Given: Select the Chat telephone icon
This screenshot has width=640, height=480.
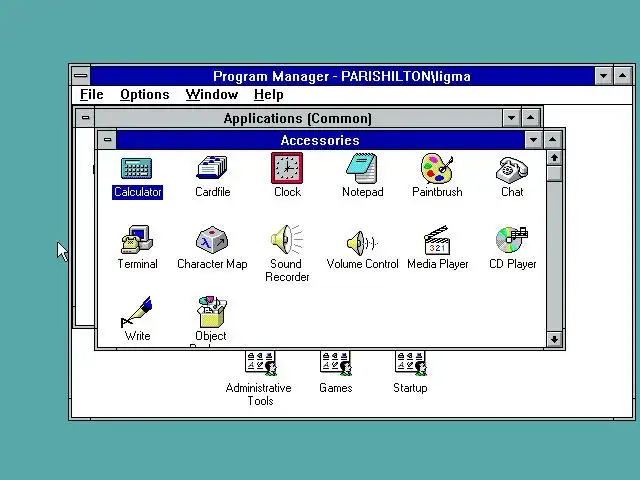Looking at the screenshot, I should (512, 170).
